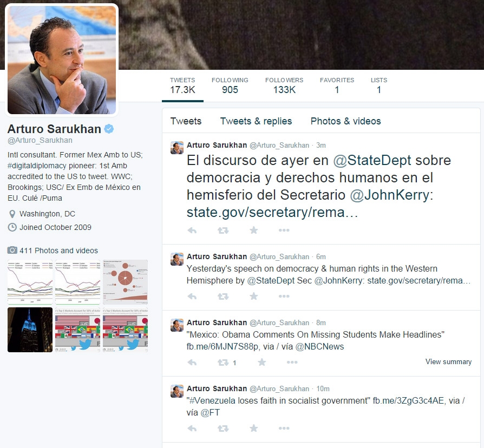Favorite the 3m El discurso tweet
This screenshot has width=484, height=448.
click(254, 230)
